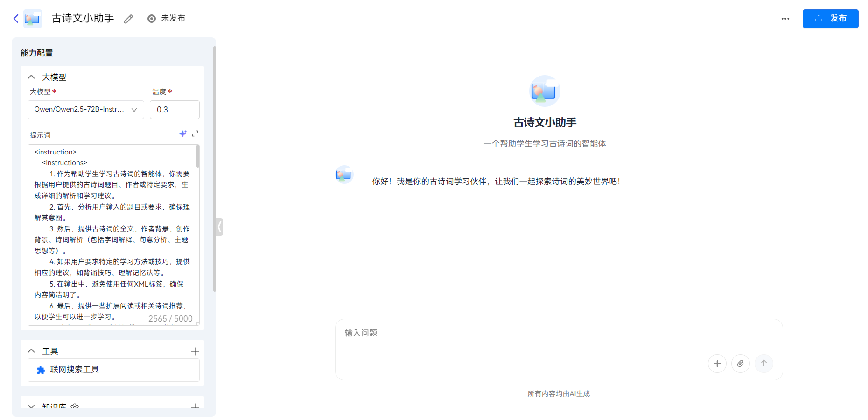Click the back arrow to exit the agent editor

15,19
